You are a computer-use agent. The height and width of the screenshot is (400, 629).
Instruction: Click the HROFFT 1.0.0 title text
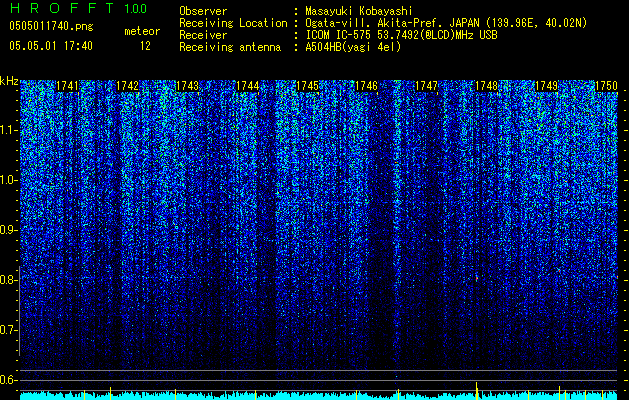[x=78, y=8]
